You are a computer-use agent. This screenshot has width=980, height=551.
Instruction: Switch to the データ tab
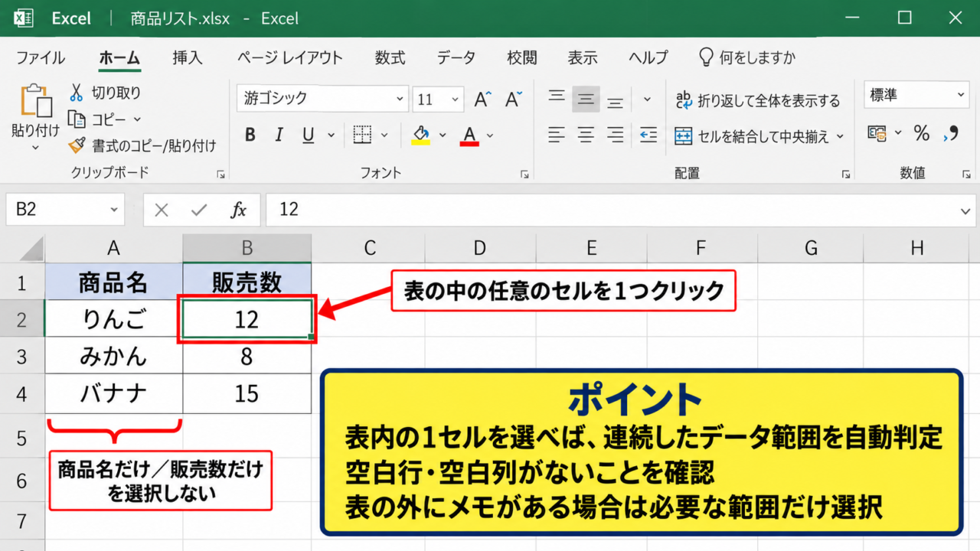pos(456,57)
